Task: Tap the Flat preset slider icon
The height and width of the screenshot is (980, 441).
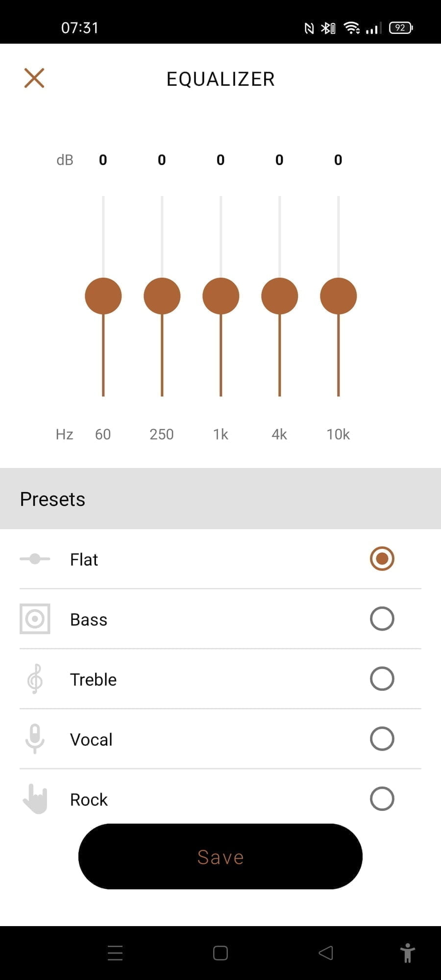Action: [35, 559]
